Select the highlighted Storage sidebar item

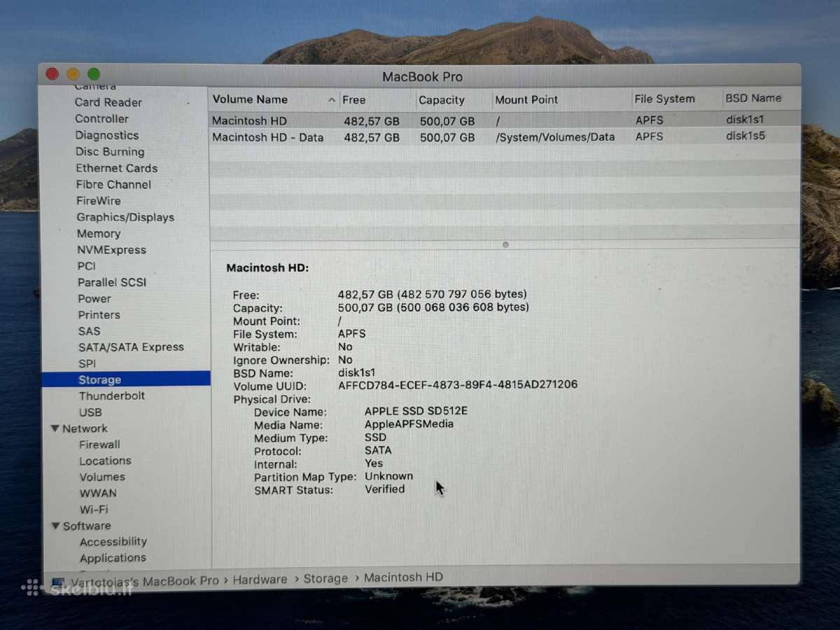pyautogui.click(x=126, y=379)
